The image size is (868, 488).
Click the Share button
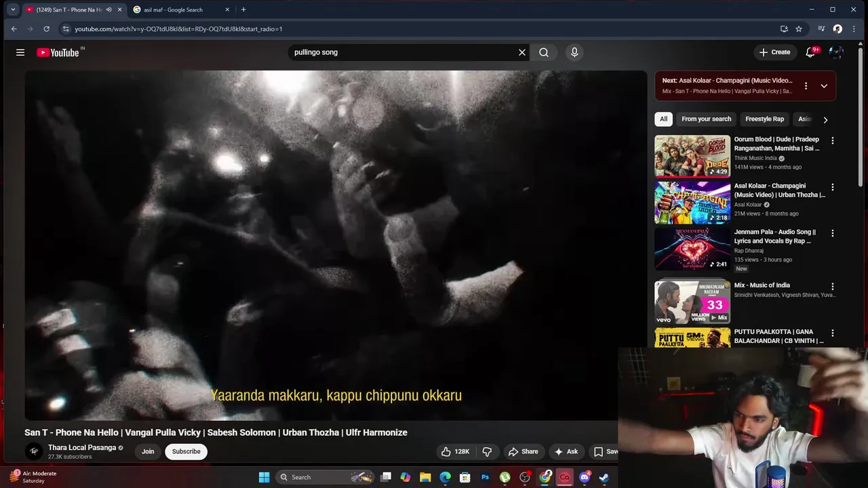click(523, 451)
